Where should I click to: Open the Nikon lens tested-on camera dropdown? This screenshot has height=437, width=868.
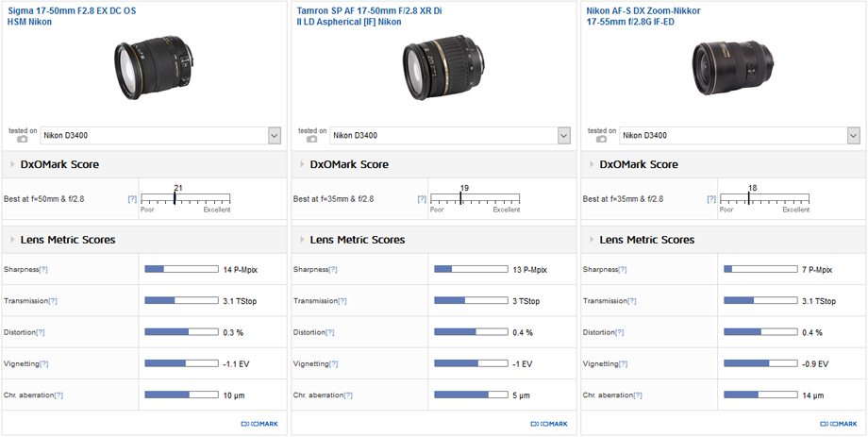click(x=740, y=136)
